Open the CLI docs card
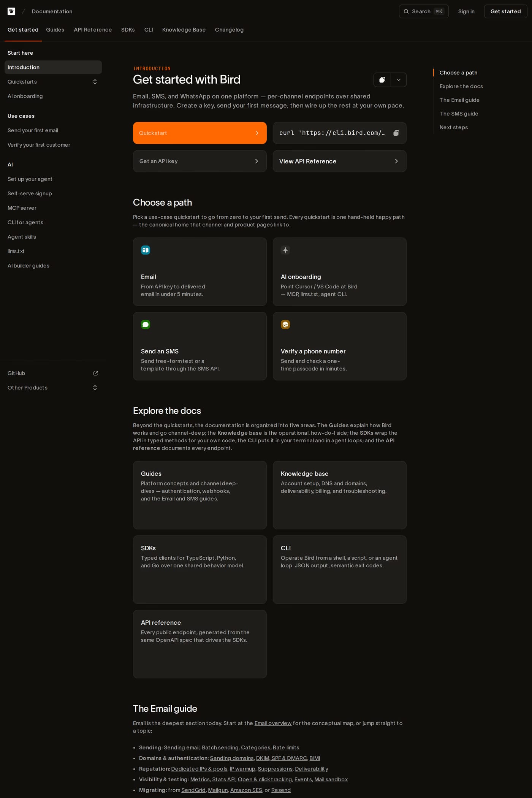 (340, 570)
